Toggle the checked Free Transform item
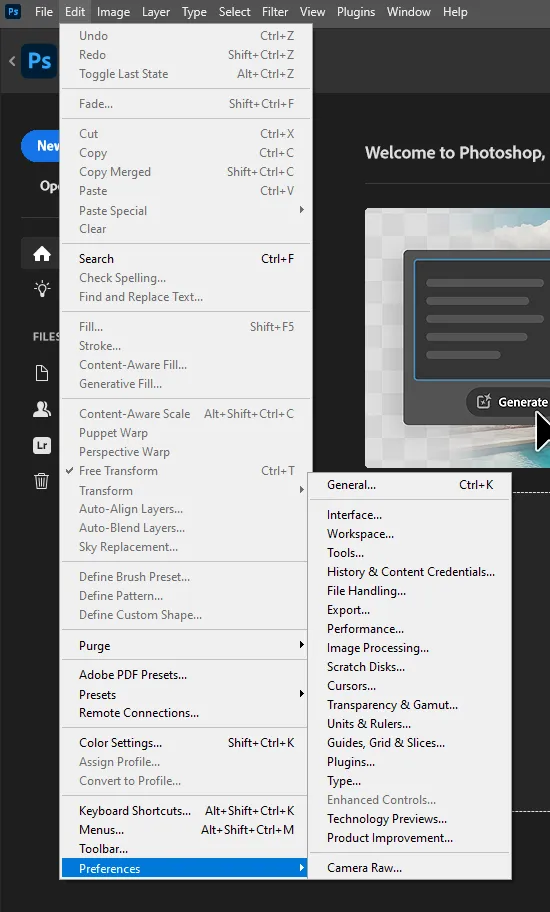550x912 pixels. coord(186,471)
